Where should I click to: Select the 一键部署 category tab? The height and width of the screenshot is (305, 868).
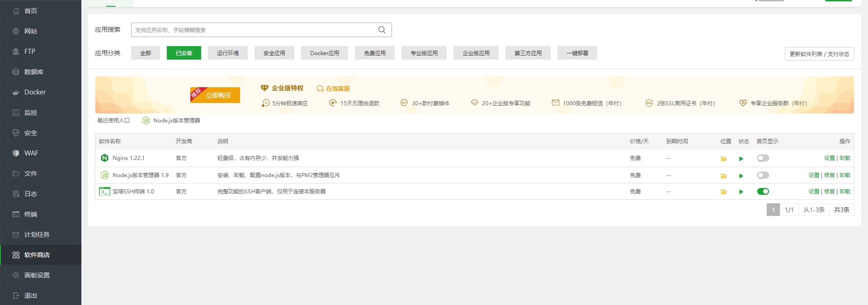(577, 53)
